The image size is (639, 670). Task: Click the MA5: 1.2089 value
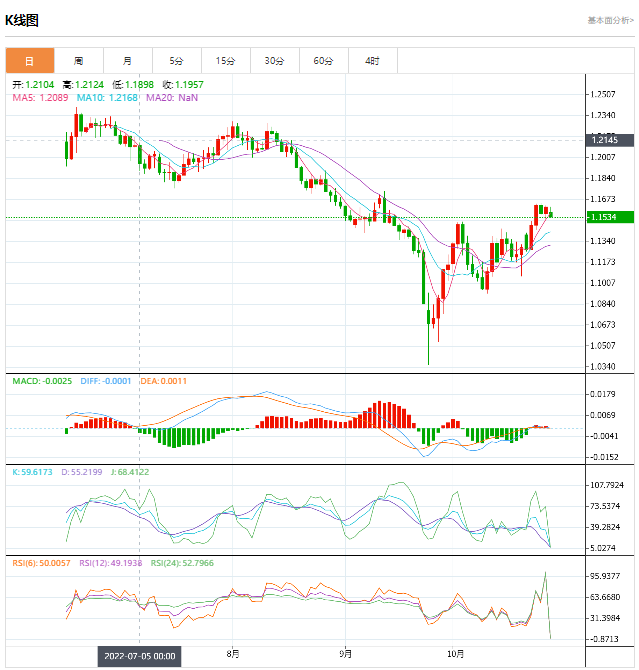click(40, 98)
